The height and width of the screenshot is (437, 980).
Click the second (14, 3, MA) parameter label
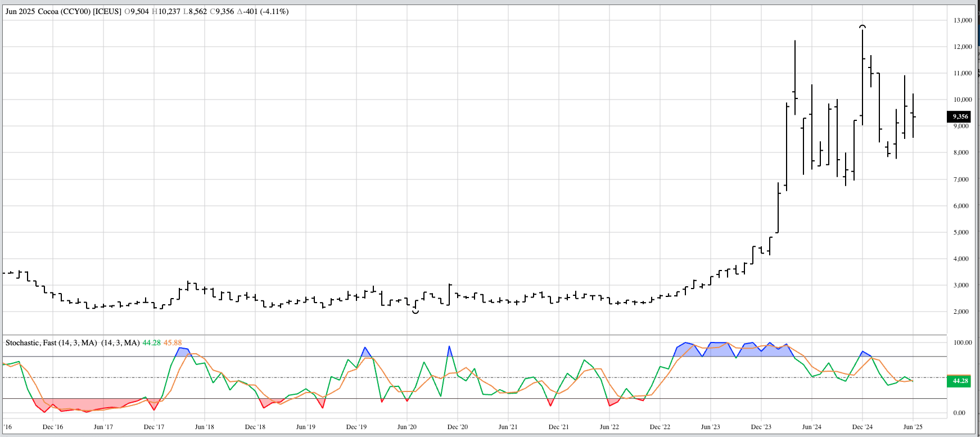point(120,343)
